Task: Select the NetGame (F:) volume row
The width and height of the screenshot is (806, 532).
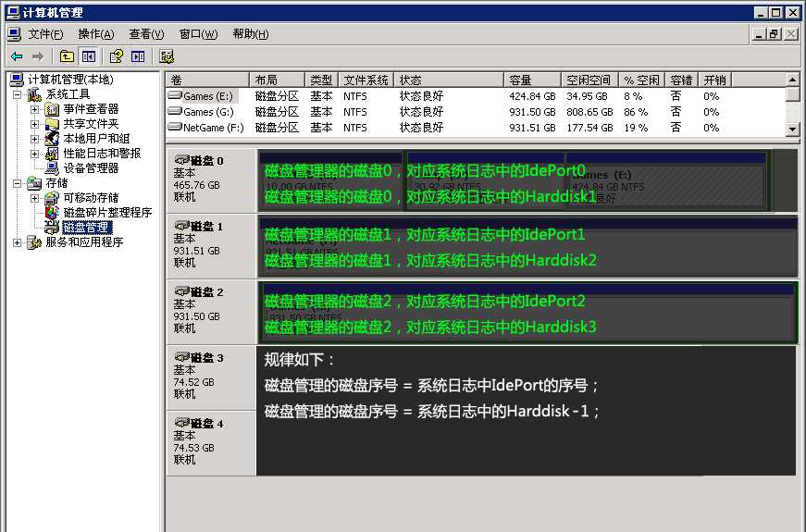Action: 476,128
